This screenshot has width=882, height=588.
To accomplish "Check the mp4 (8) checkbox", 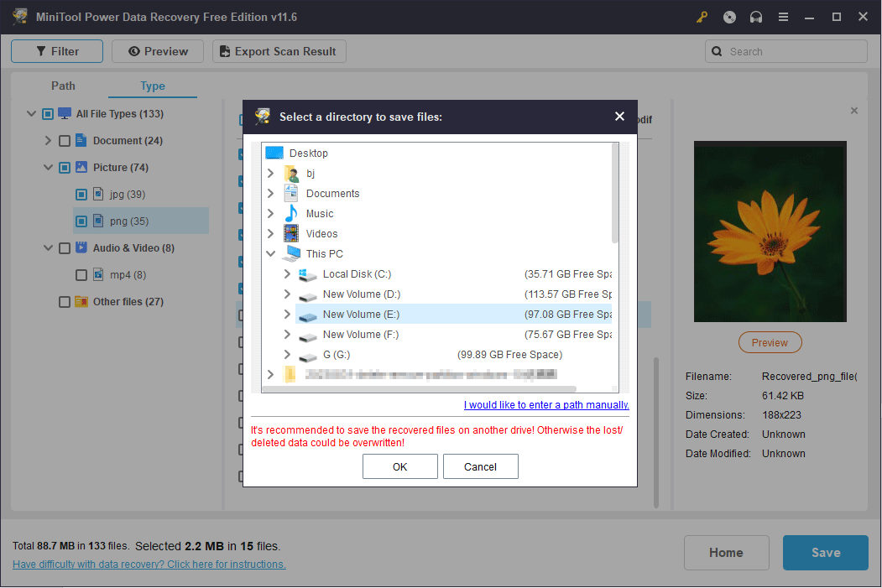I will tap(81, 275).
